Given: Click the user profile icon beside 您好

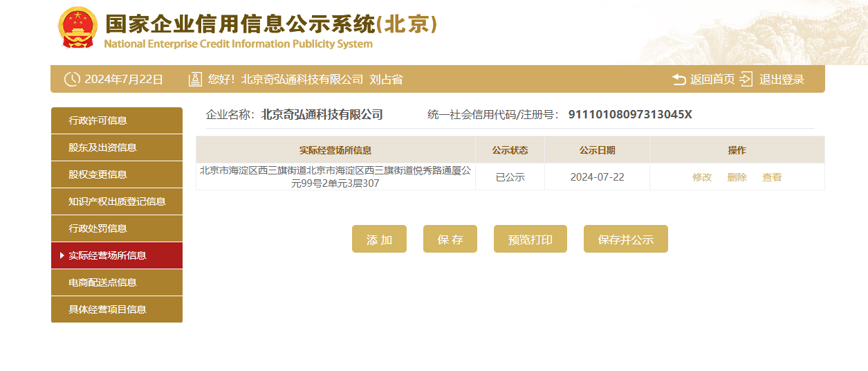Looking at the screenshot, I should (195, 79).
